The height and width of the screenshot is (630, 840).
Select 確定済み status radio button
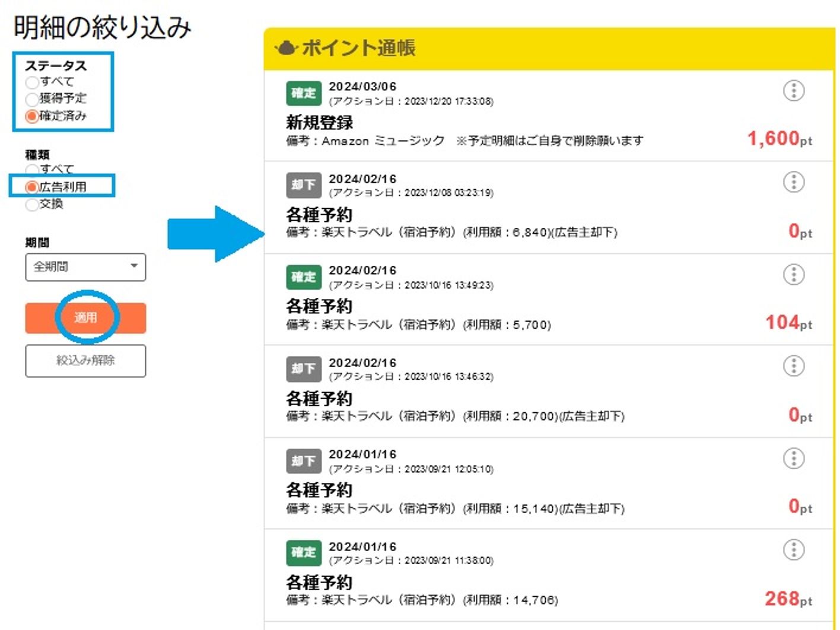coord(32,116)
